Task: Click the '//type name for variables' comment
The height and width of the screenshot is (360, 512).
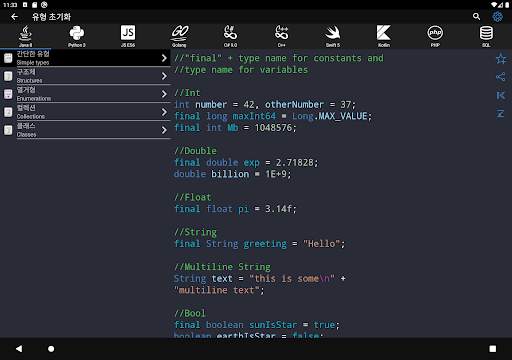Action: pos(241,70)
